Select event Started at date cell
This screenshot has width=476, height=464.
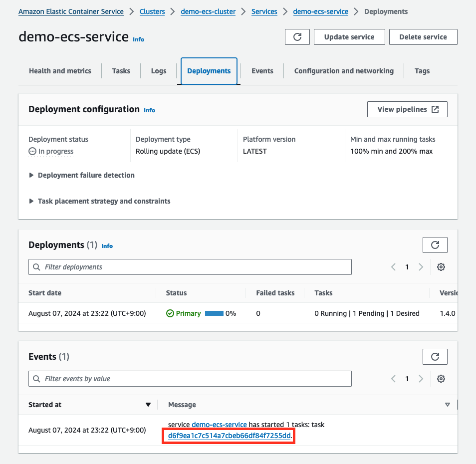(x=87, y=430)
